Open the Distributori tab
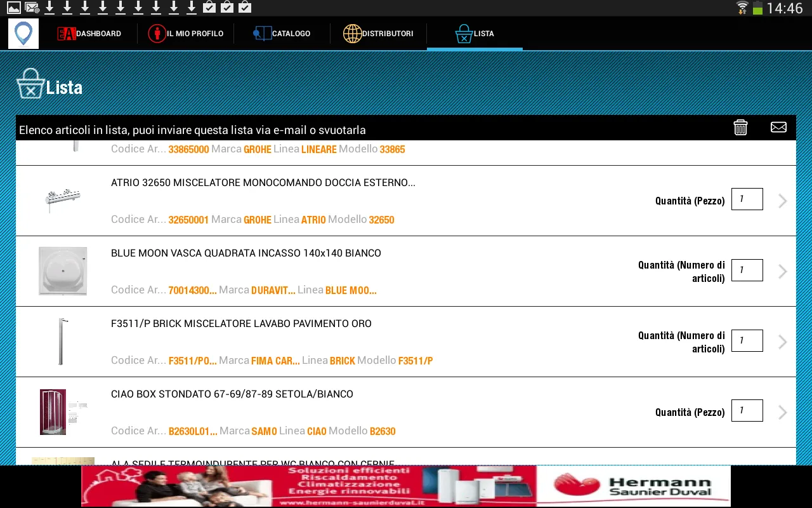The height and width of the screenshot is (508, 812). pos(378,34)
